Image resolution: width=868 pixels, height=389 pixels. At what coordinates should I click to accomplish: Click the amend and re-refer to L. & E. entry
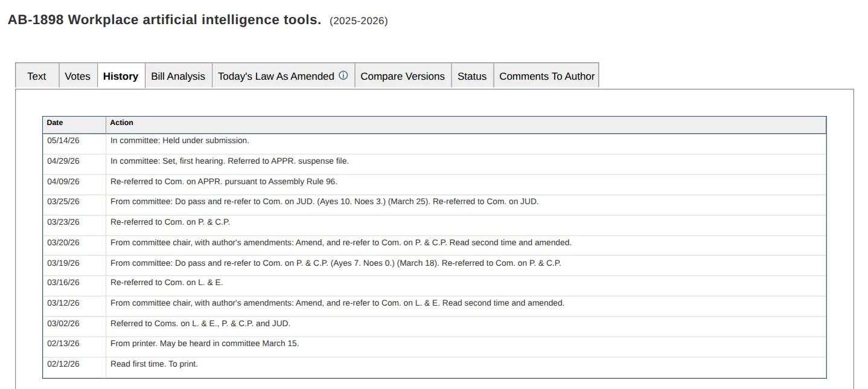(337, 303)
